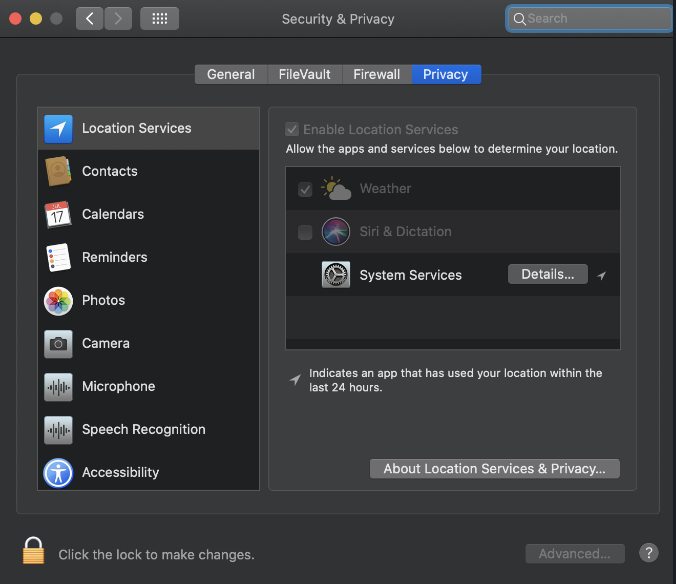
Task: Click the Location Services arrow icon
Action: point(58,128)
